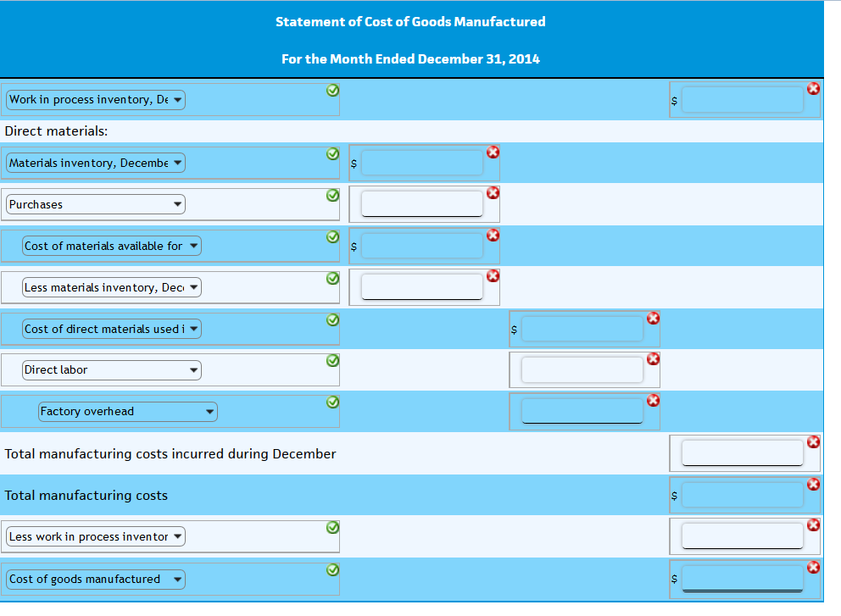The image size is (841, 616).
Task: Click green checkmark next to Factory overhead dropdown
Action: tap(332, 402)
